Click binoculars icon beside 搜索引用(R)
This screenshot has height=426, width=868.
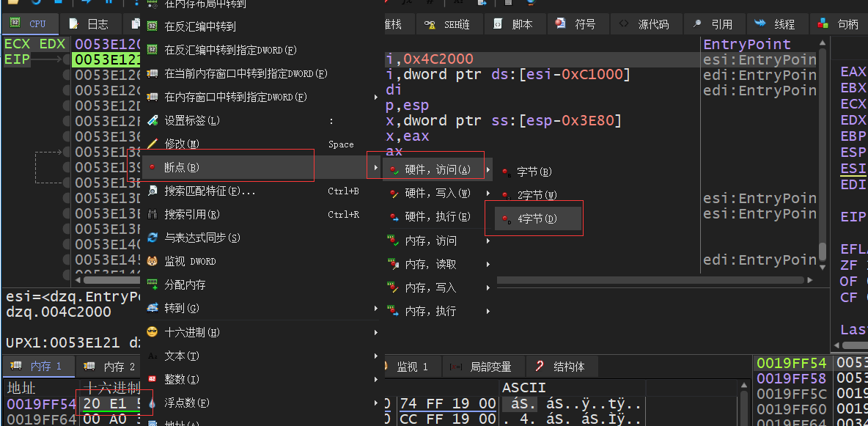pyautogui.click(x=152, y=214)
